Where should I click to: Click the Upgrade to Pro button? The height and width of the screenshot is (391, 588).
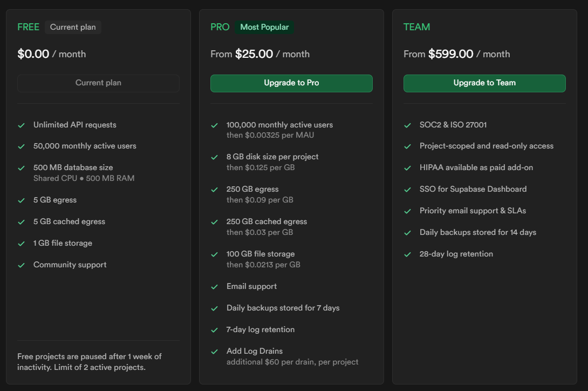click(291, 83)
